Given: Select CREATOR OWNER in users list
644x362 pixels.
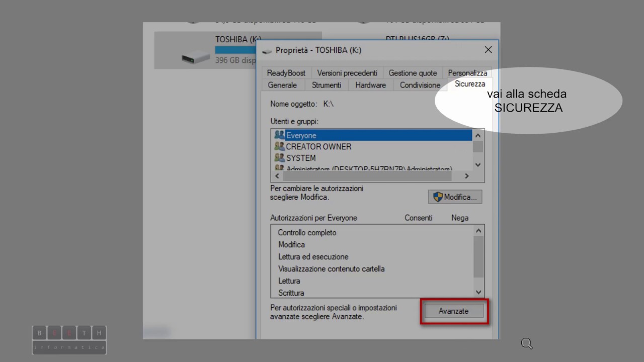Looking at the screenshot, I should (x=372, y=146).
